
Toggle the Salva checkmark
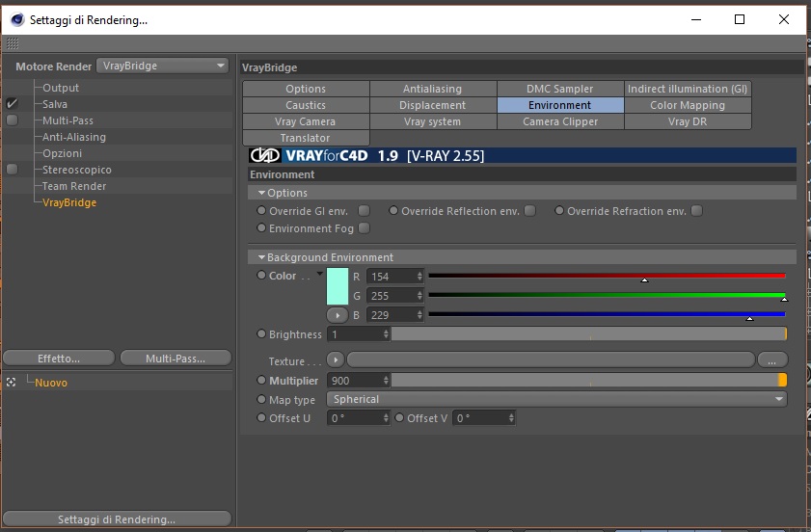click(12, 104)
